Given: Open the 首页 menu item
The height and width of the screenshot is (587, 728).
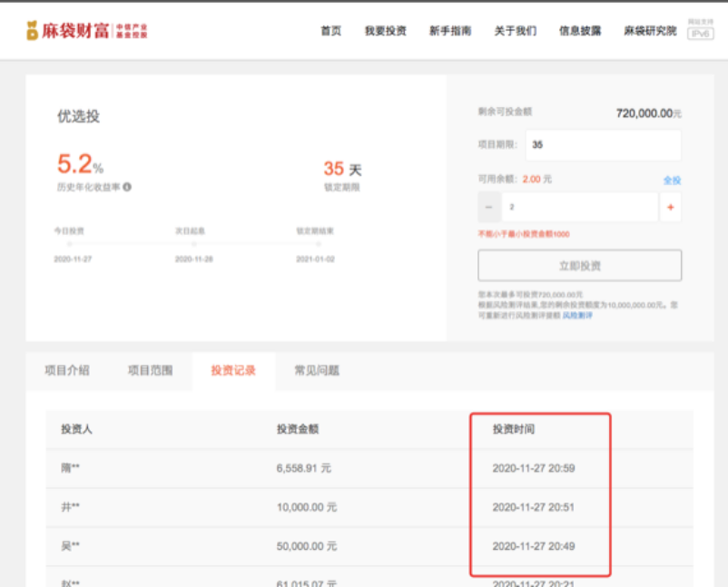Looking at the screenshot, I should 328,30.
